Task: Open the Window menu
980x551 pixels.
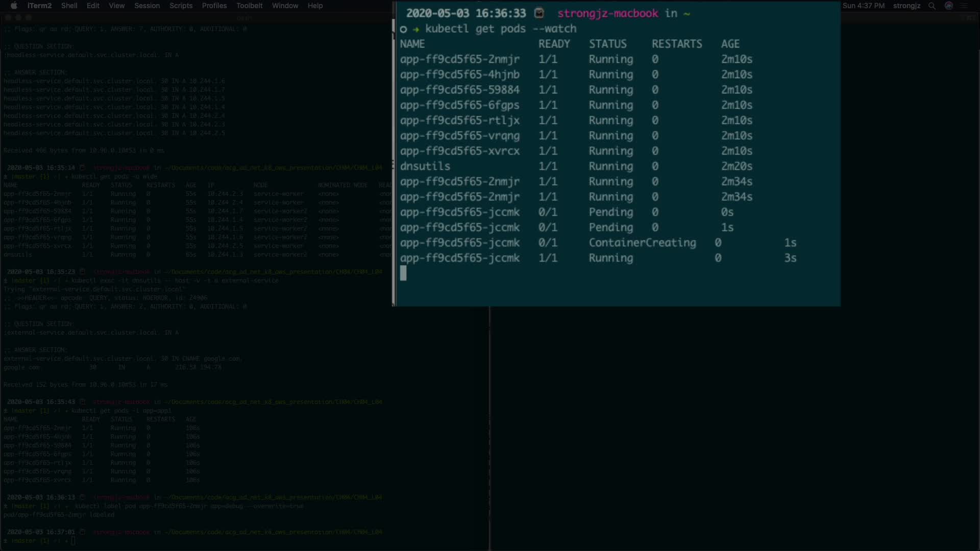Action: pyautogui.click(x=285, y=6)
